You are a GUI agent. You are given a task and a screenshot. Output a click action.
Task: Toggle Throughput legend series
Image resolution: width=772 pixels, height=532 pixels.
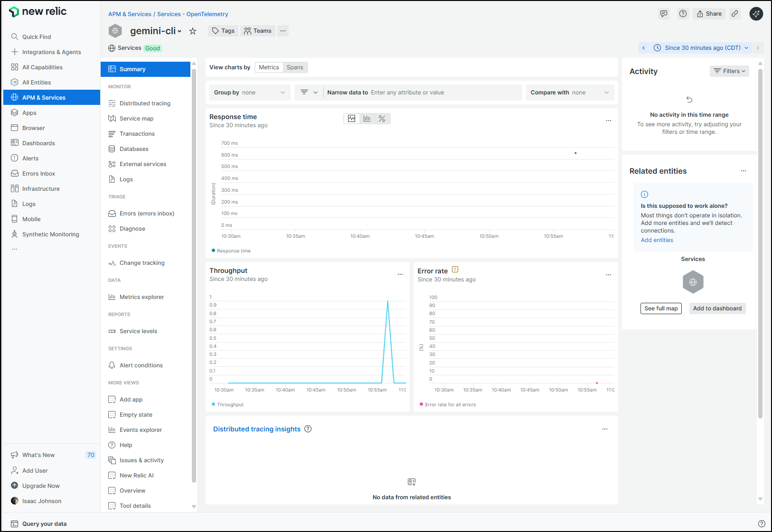[x=227, y=405]
